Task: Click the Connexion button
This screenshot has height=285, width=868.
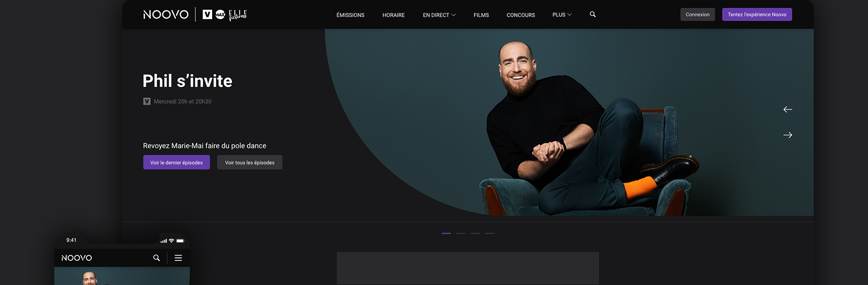Action: (697, 15)
